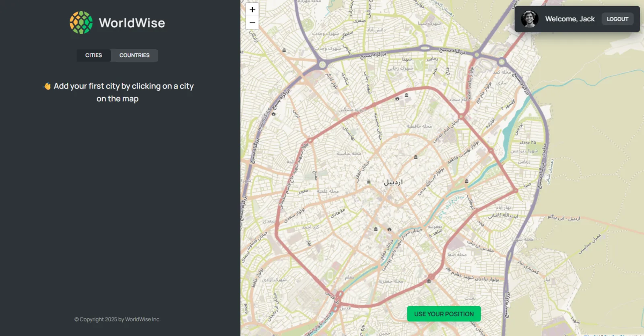Click the "Welcome, Jack" greeting text

pyautogui.click(x=570, y=19)
